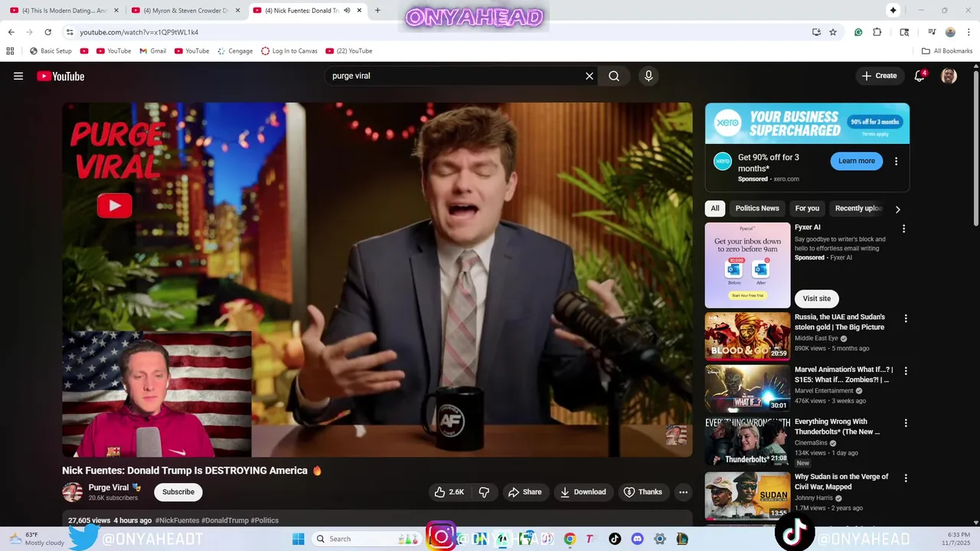Open a new browser tab
The width and height of the screenshot is (980, 551).
point(377,11)
